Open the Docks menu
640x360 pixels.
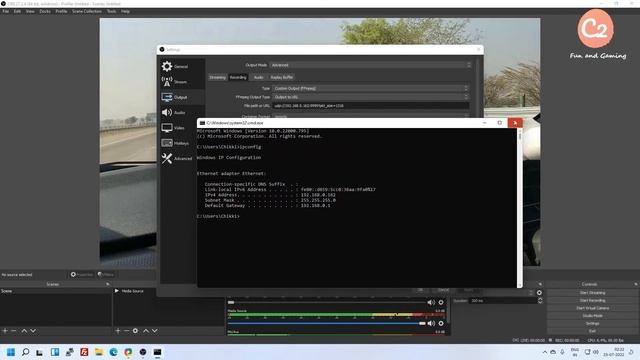[x=45, y=11]
